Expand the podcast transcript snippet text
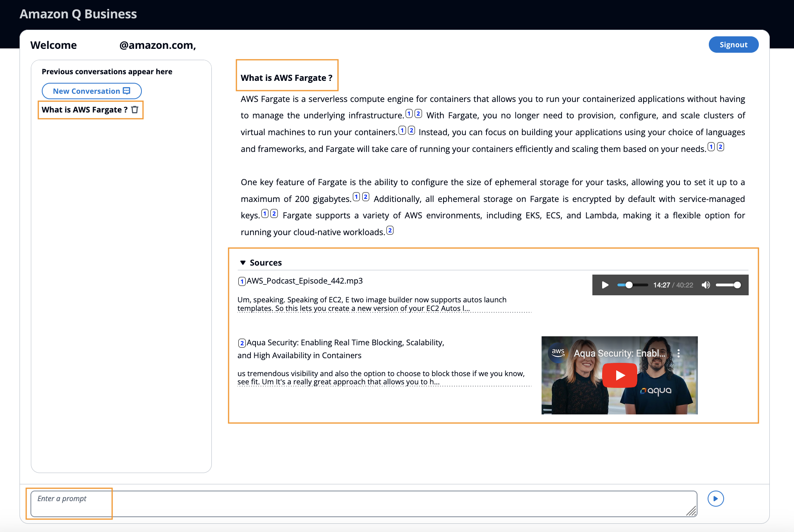 pos(371,304)
